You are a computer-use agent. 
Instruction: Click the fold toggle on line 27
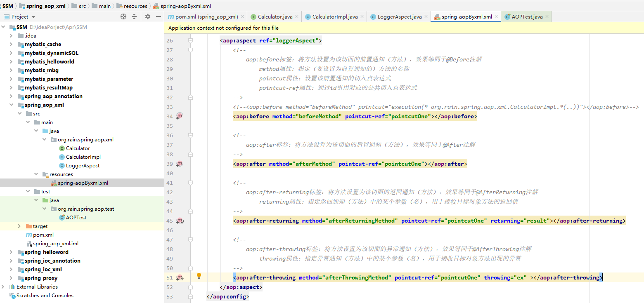pyautogui.click(x=190, y=50)
